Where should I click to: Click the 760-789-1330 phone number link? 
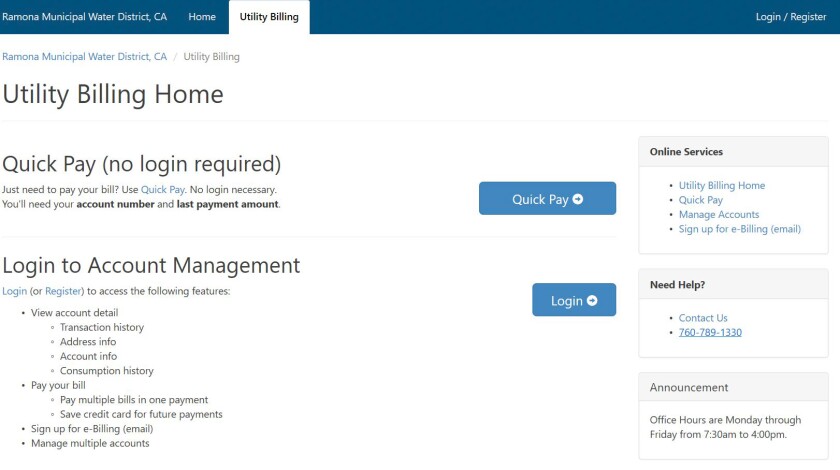[710, 332]
